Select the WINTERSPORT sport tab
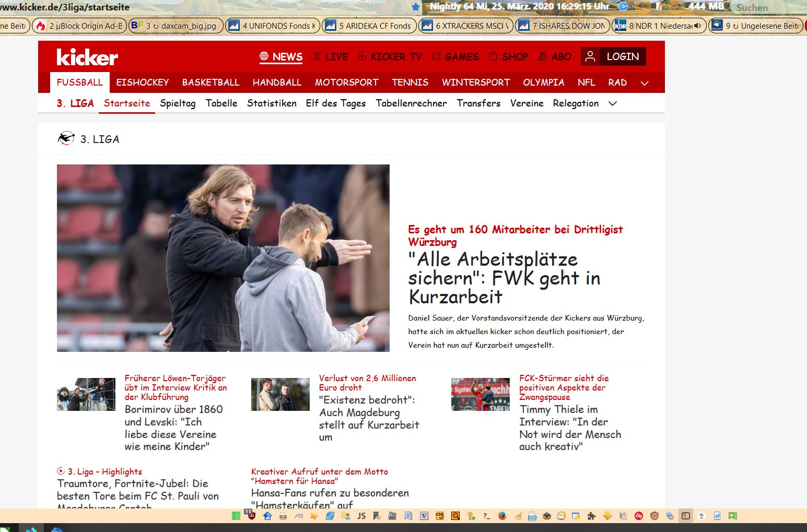 point(476,82)
